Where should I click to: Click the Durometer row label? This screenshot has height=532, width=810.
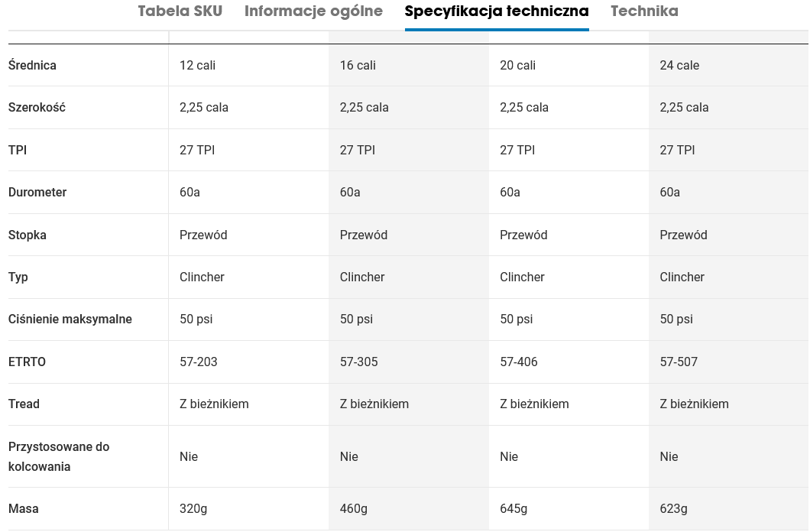pyautogui.click(x=37, y=192)
